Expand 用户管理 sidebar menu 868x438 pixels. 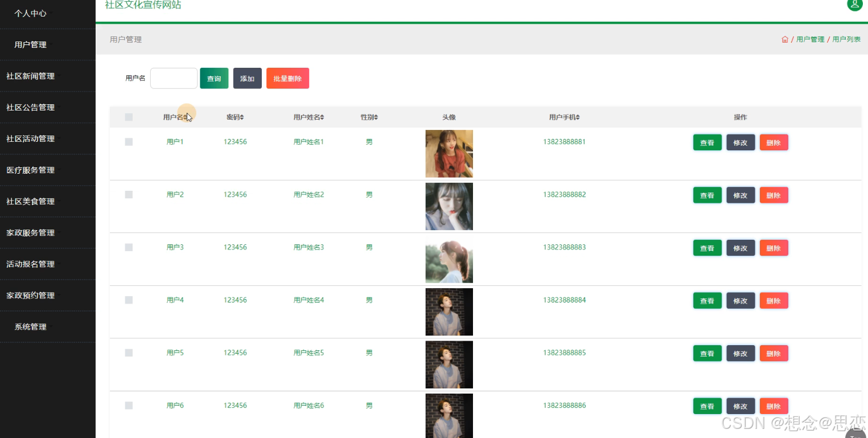pyautogui.click(x=48, y=44)
